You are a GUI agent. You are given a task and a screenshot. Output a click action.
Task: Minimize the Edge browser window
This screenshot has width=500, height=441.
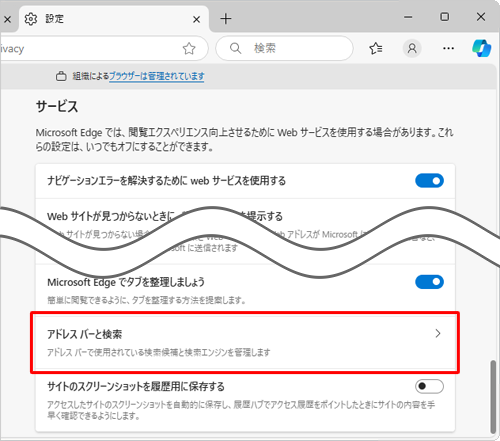coord(408,17)
